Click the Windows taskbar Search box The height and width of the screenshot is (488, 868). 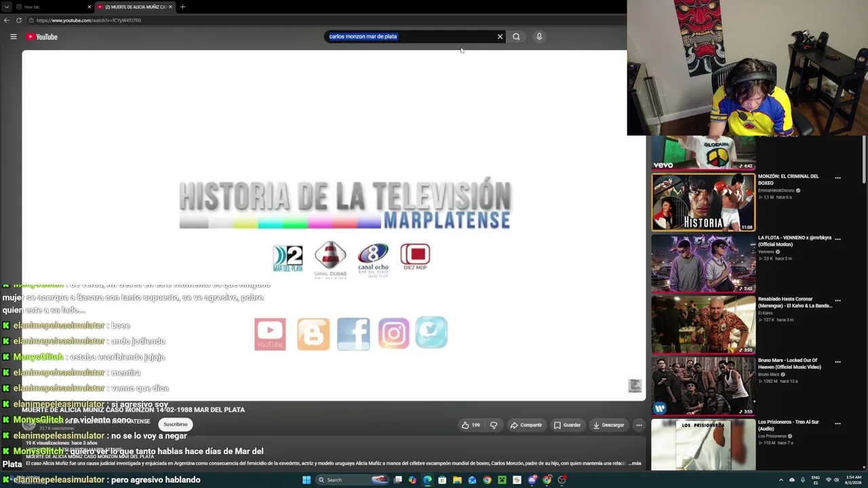354,480
